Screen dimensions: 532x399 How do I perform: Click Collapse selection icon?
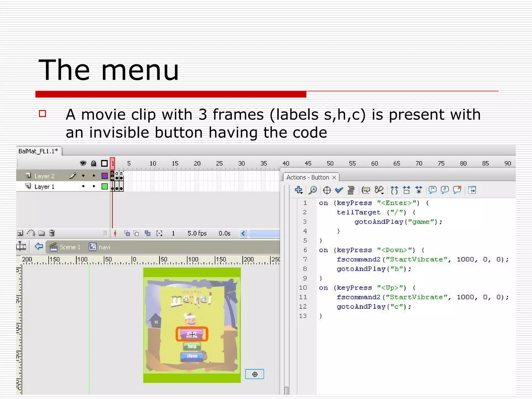407,190
